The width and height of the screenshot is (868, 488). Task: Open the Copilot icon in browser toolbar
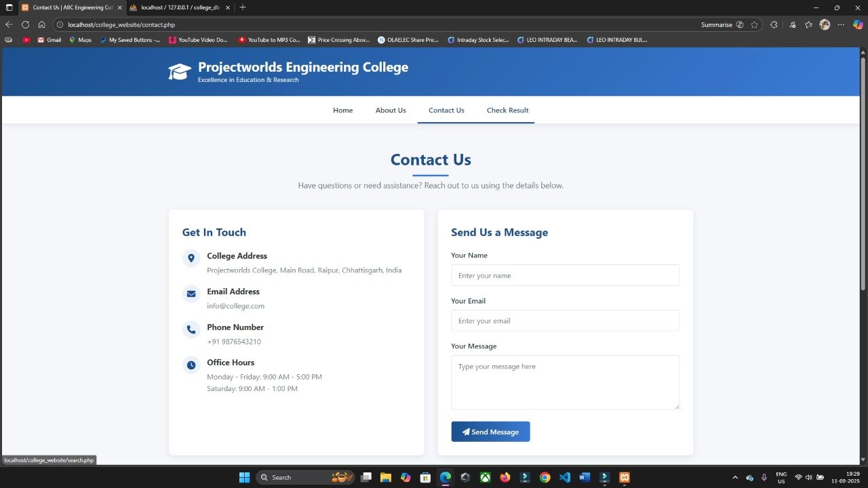coord(858,24)
